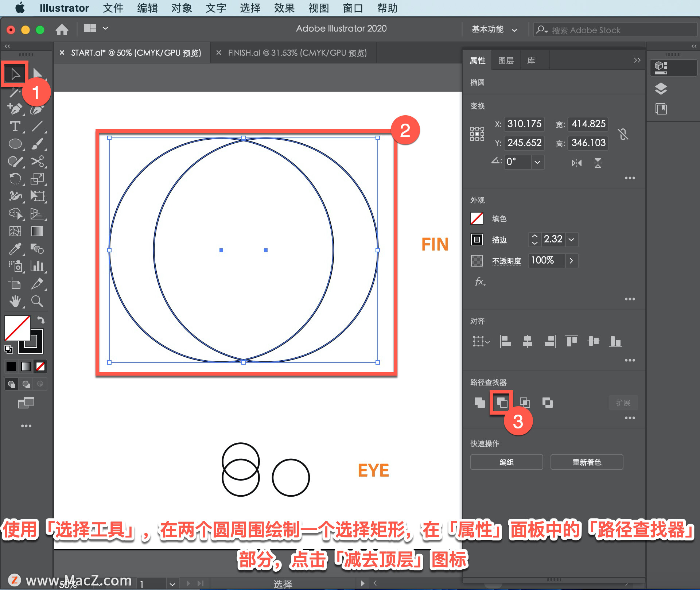Enable Draw Normal mode
Image resolution: width=700 pixels, height=590 pixels.
coord(12,384)
